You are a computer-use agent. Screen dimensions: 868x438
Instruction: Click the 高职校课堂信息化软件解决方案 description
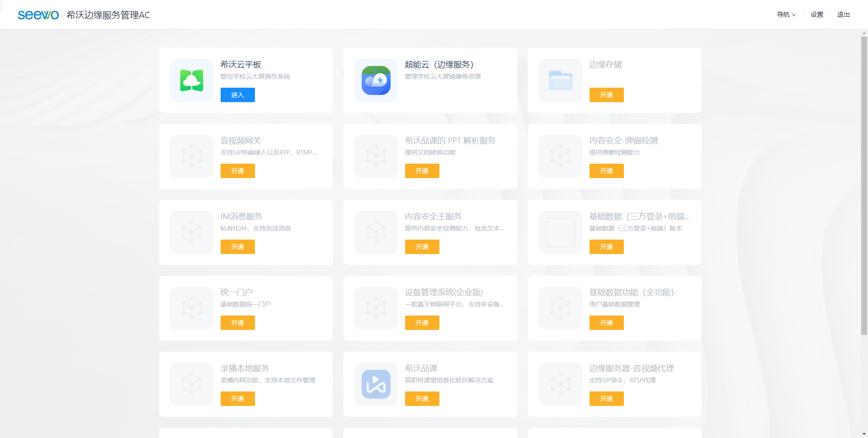pyautogui.click(x=449, y=381)
